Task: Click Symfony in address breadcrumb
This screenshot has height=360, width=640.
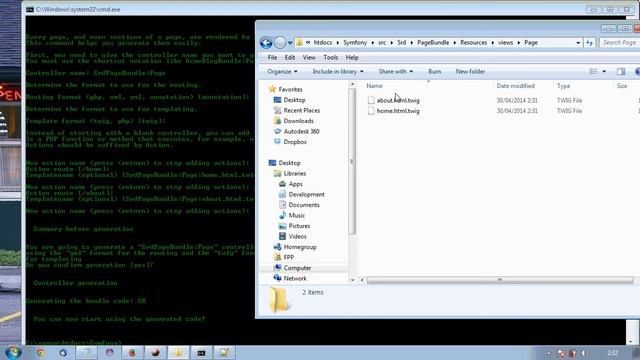Action: 355,42
